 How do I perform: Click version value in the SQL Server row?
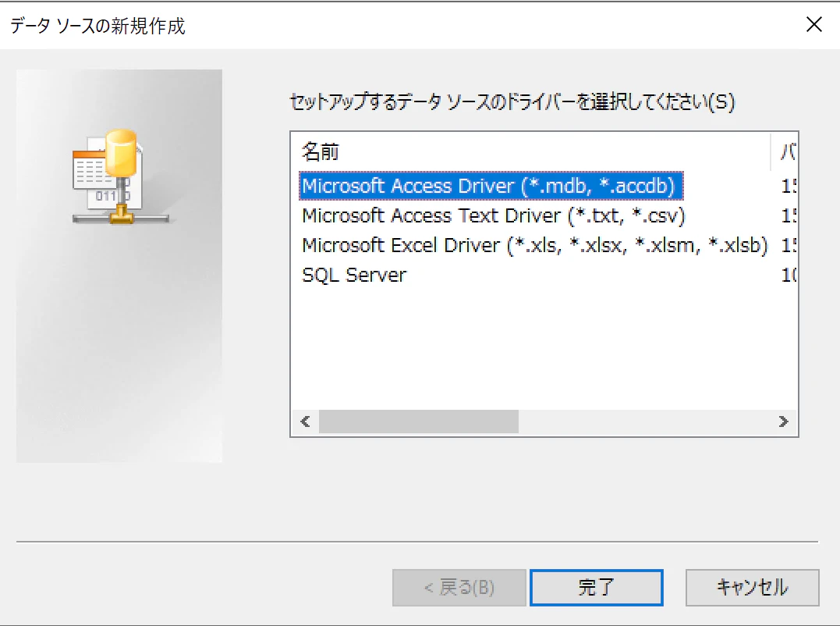click(x=789, y=275)
